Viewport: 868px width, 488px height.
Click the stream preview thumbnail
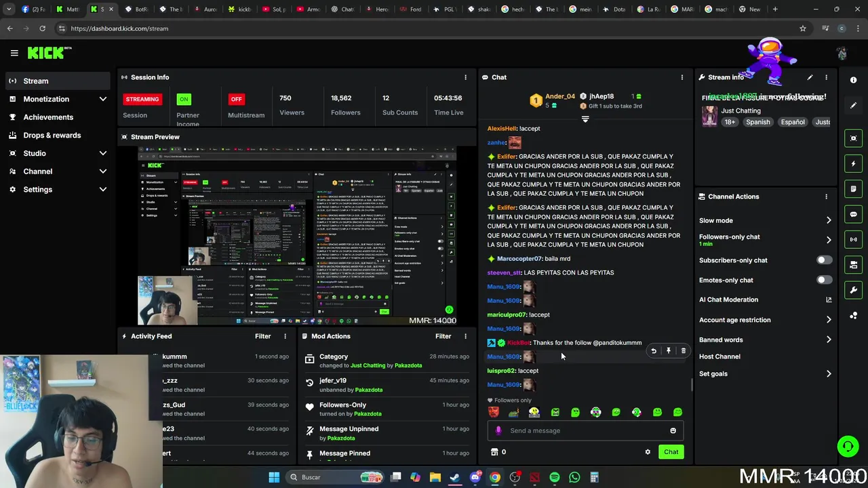tap(297, 235)
